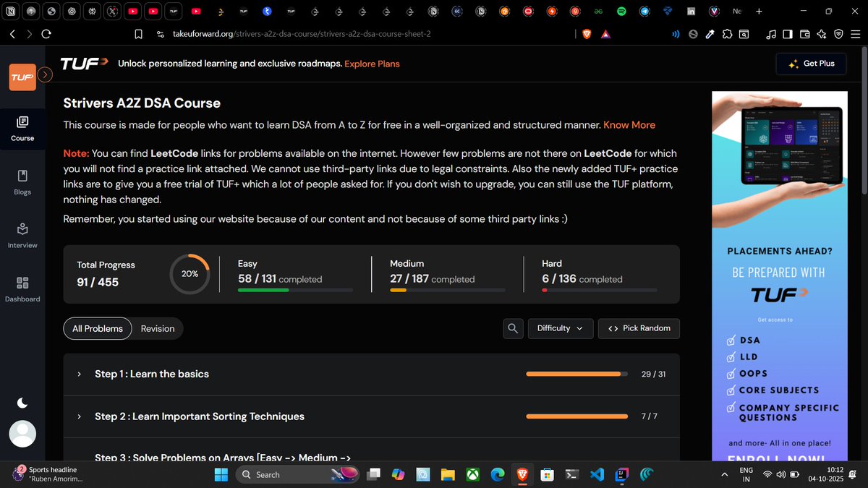Image resolution: width=868 pixels, height=488 pixels.
Task: Click '27 / 187 completed' Medium count
Action: click(433, 279)
